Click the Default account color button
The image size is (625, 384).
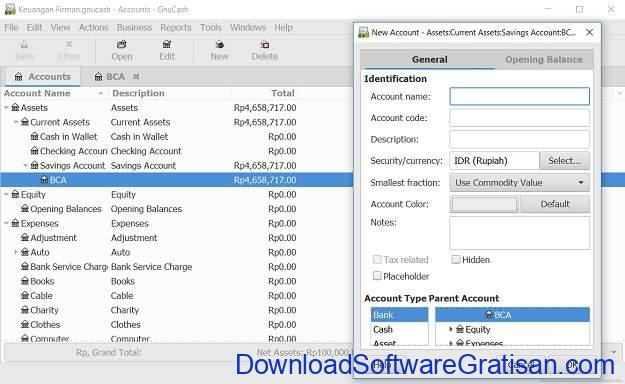(x=555, y=204)
